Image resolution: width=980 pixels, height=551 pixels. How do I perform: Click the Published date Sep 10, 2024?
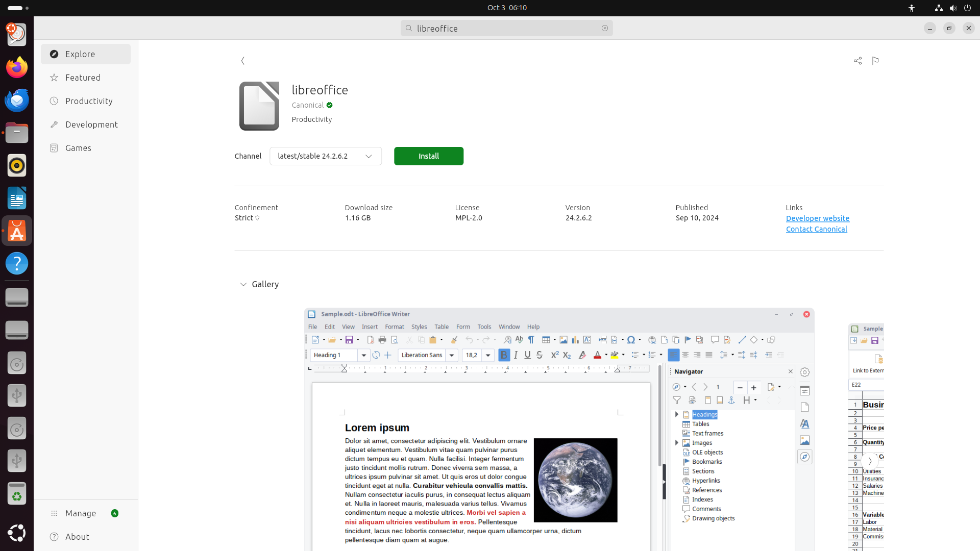pos(697,218)
